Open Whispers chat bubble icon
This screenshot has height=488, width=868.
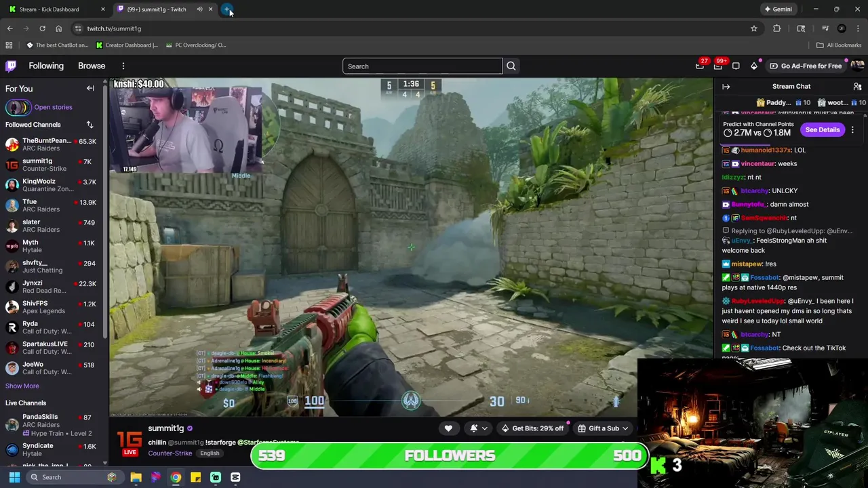point(736,66)
